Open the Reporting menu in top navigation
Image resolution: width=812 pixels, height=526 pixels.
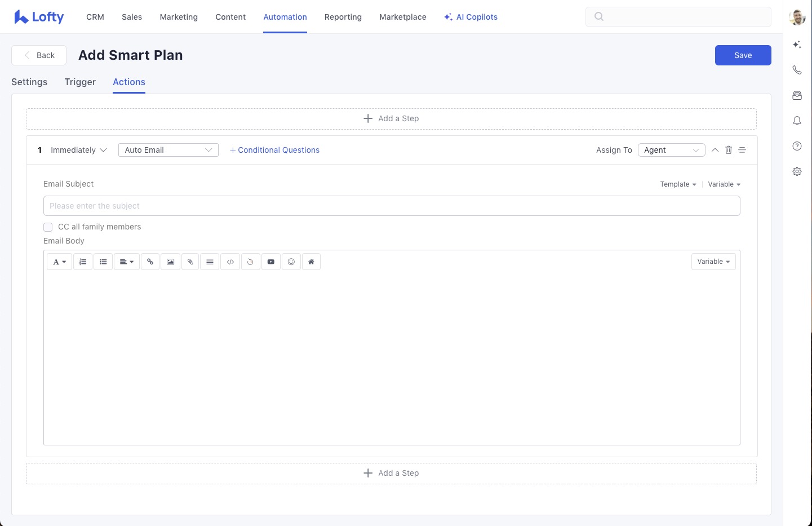343,17
